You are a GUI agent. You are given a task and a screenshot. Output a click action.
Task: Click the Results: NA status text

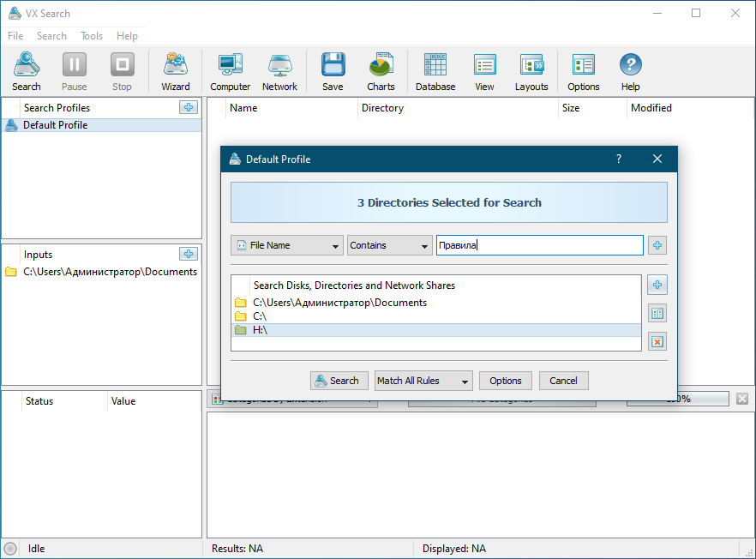point(237,549)
